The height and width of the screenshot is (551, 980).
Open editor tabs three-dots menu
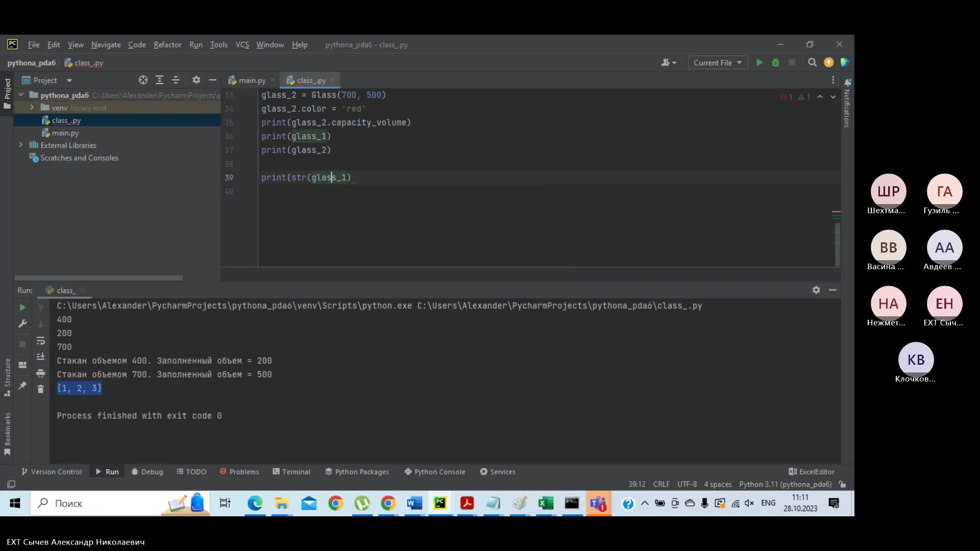(832, 80)
